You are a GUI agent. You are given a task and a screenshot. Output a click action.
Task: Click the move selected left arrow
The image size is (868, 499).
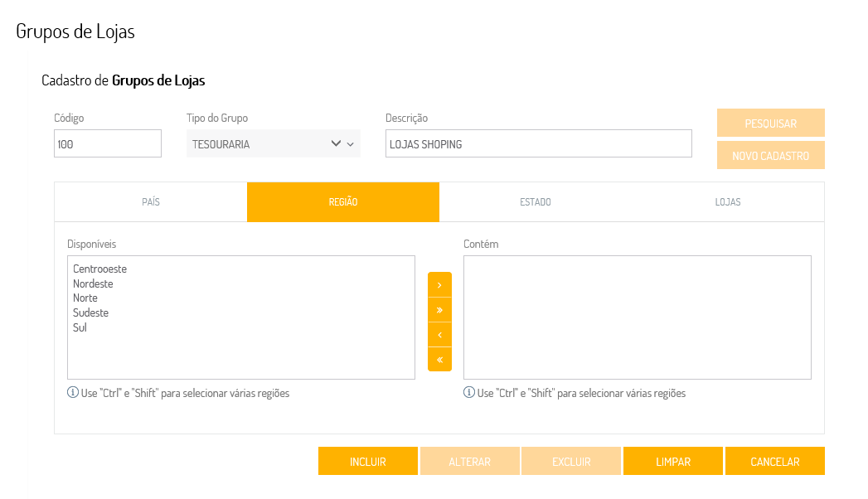[x=439, y=334]
